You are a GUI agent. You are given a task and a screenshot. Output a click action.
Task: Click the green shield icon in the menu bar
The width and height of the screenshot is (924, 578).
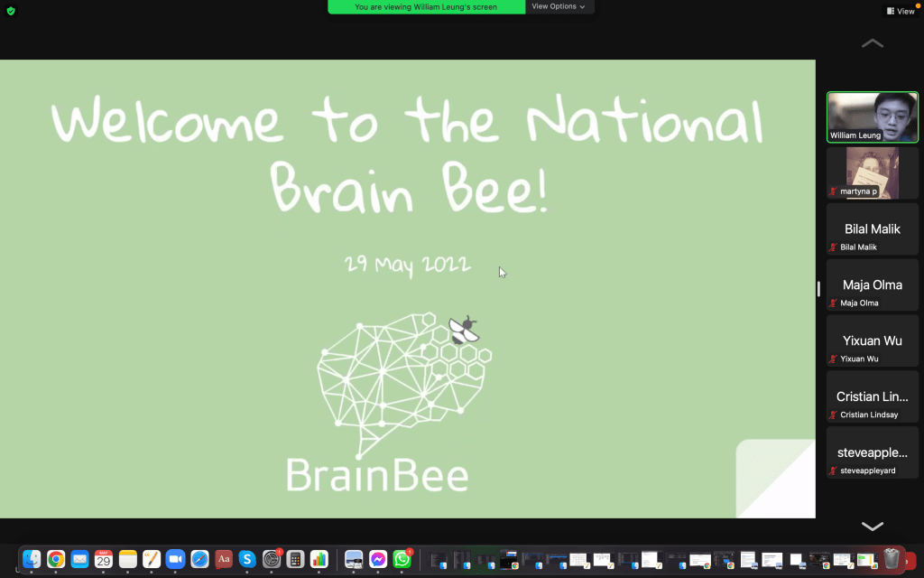point(11,13)
